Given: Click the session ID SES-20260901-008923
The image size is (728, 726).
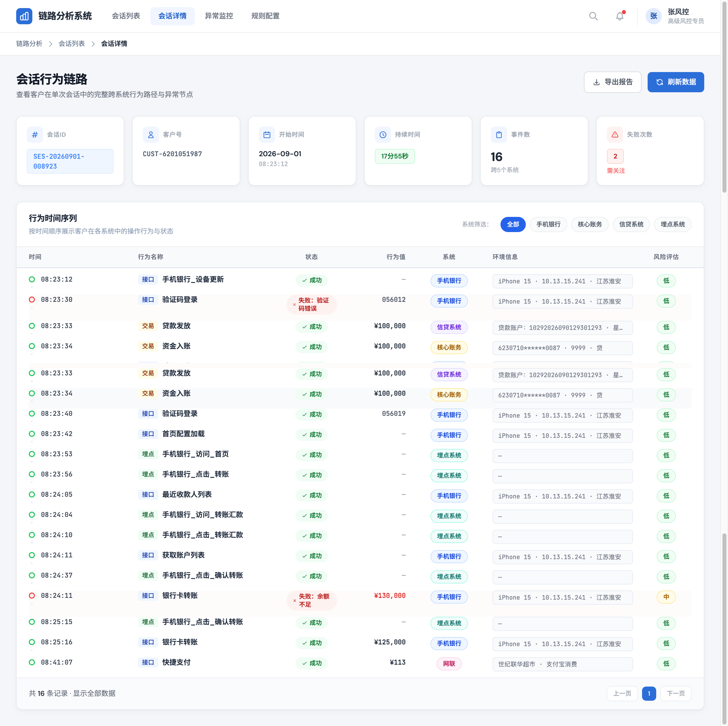Looking at the screenshot, I should pyautogui.click(x=70, y=161).
